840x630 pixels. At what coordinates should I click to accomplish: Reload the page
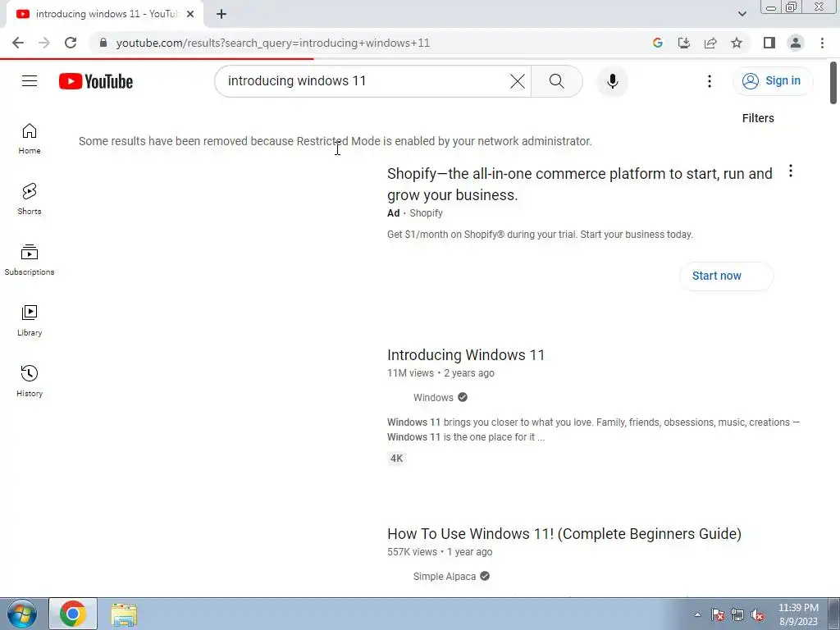[71, 43]
